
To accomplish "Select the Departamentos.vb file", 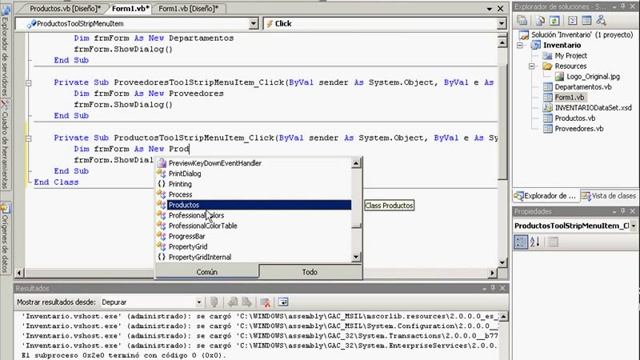I will coord(583,87).
